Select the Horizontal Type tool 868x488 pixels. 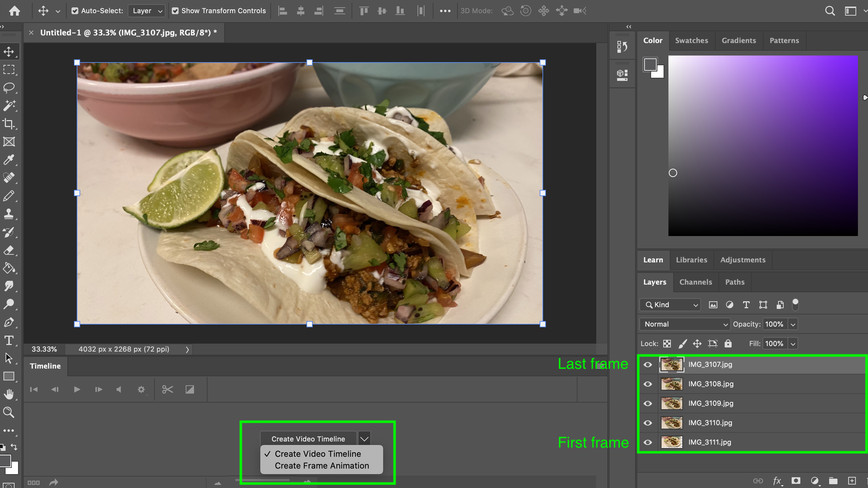pyautogui.click(x=9, y=340)
